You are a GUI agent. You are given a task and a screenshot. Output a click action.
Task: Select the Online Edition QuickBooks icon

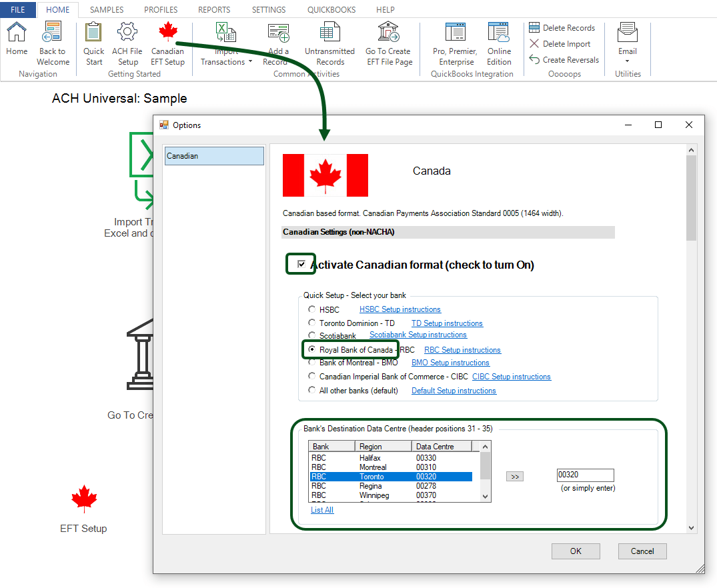498,43
